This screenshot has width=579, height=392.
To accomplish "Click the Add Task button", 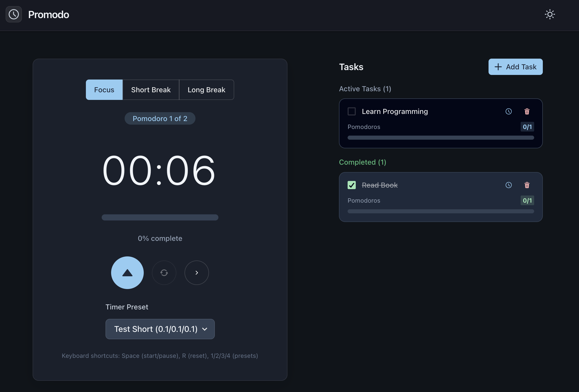I will pyautogui.click(x=515, y=67).
